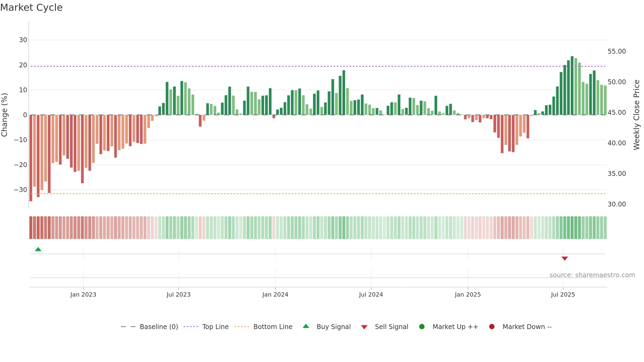Viewport: 644px width, 362px height.
Task: Click the purple dotted Top Line on the chart
Action: tap(318, 66)
